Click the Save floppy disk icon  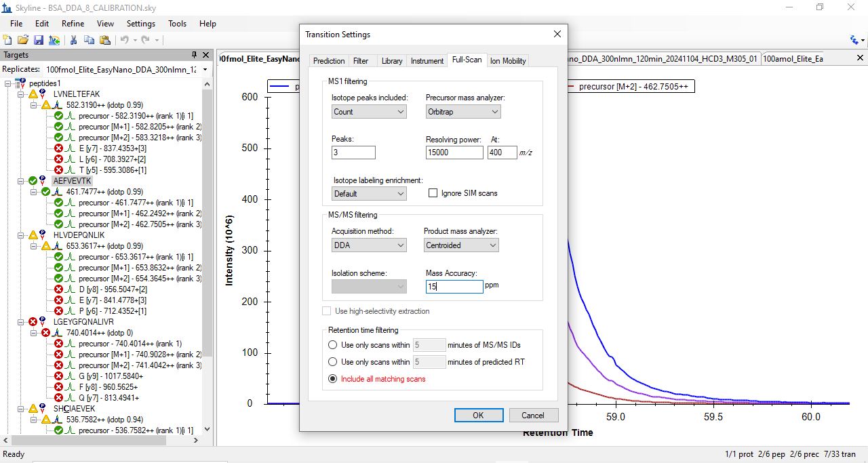pyautogui.click(x=39, y=40)
